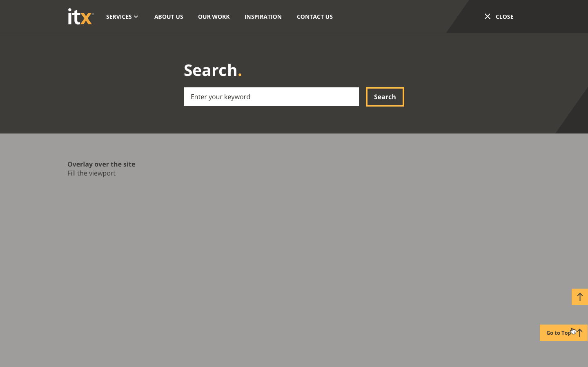Select INSPIRATION in the navigation bar
The image size is (588, 367).
click(x=263, y=17)
